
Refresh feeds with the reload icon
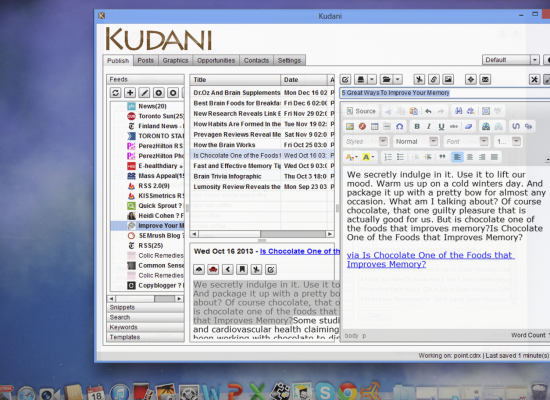click(115, 93)
